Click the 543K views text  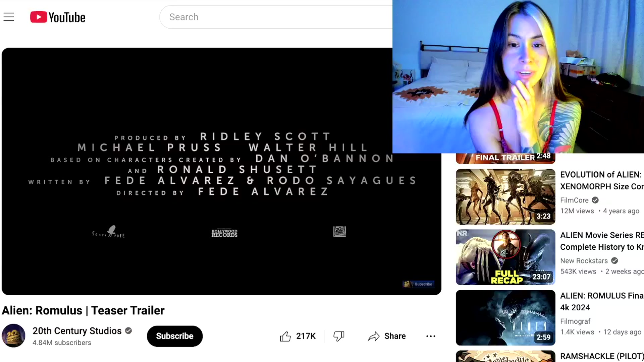click(x=578, y=271)
